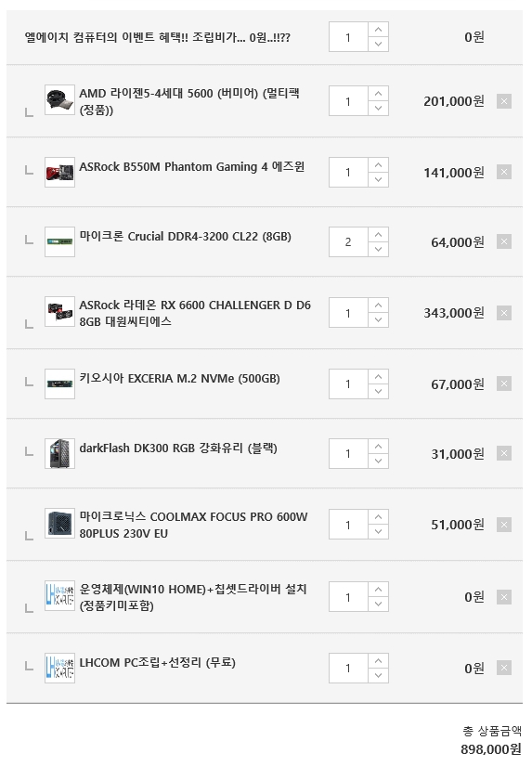This screenshot has height=767, width=532.
Task: Open the COOLMAX FOCUS PRO 600W product link
Action: 194,525
